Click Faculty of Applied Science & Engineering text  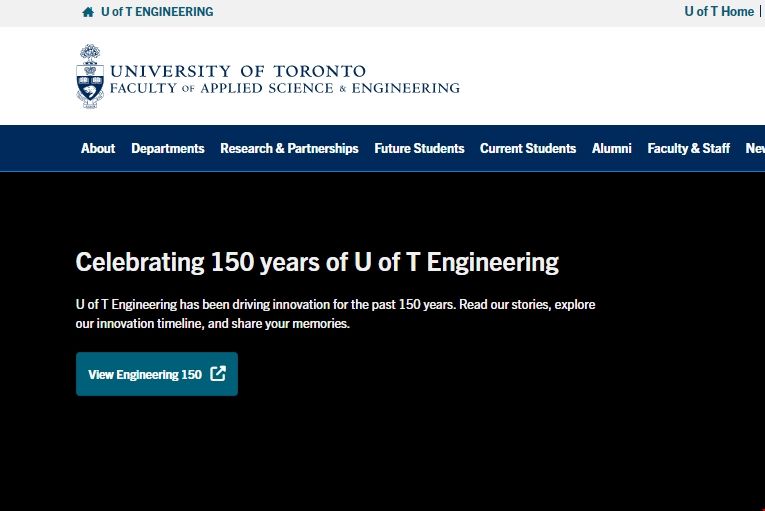[285, 88]
